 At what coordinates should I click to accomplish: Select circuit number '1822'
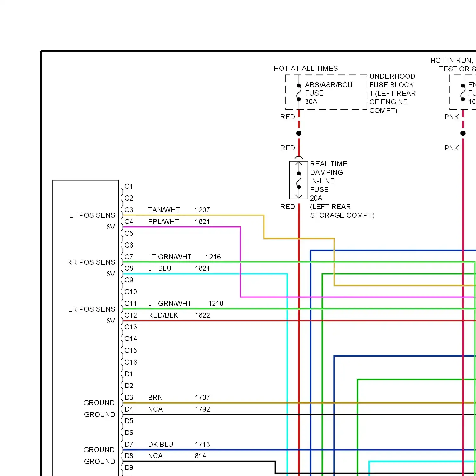coord(202,315)
